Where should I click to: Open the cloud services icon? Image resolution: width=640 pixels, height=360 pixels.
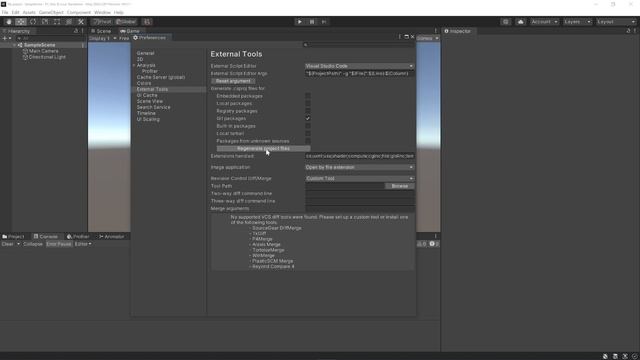coord(520,22)
